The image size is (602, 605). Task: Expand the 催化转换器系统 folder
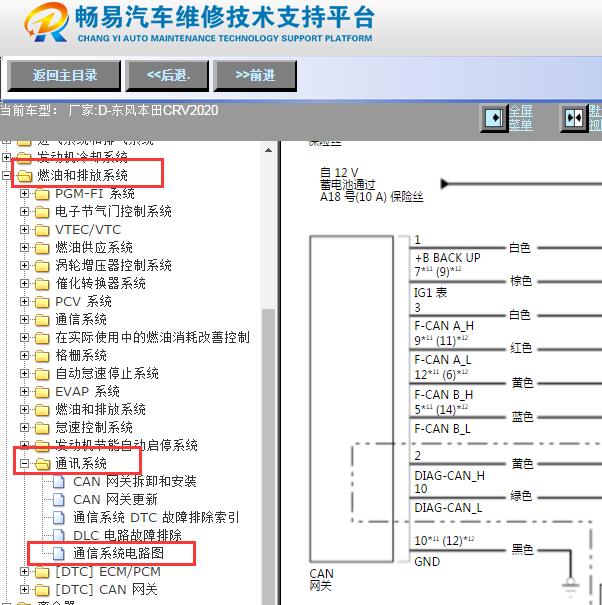(24, 284)
